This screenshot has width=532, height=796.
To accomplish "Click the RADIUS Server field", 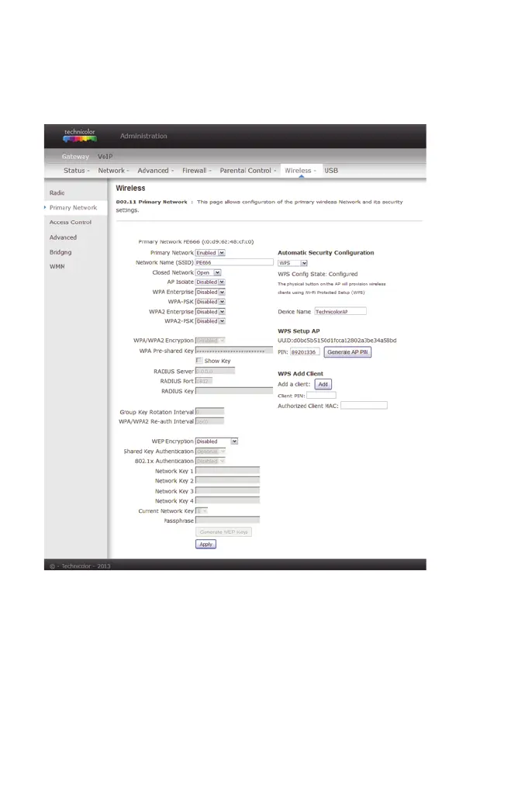I will (x=215, y=371).
